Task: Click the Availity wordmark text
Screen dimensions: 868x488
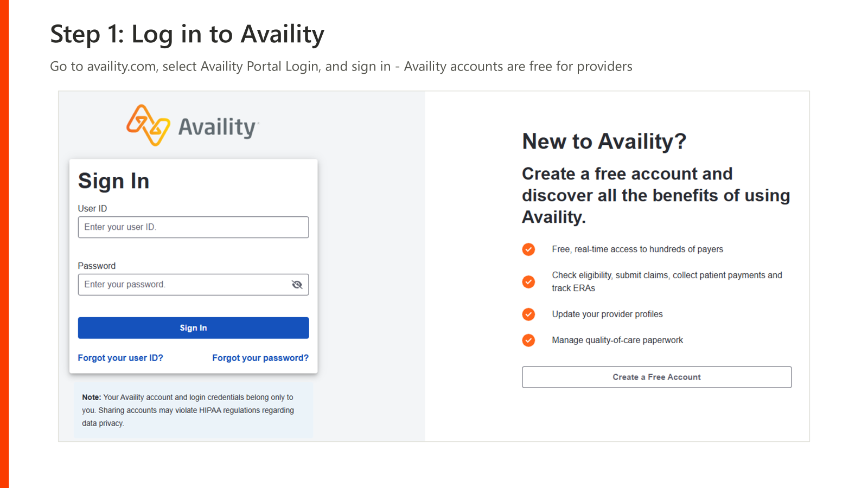Action: tap(218, 127)
